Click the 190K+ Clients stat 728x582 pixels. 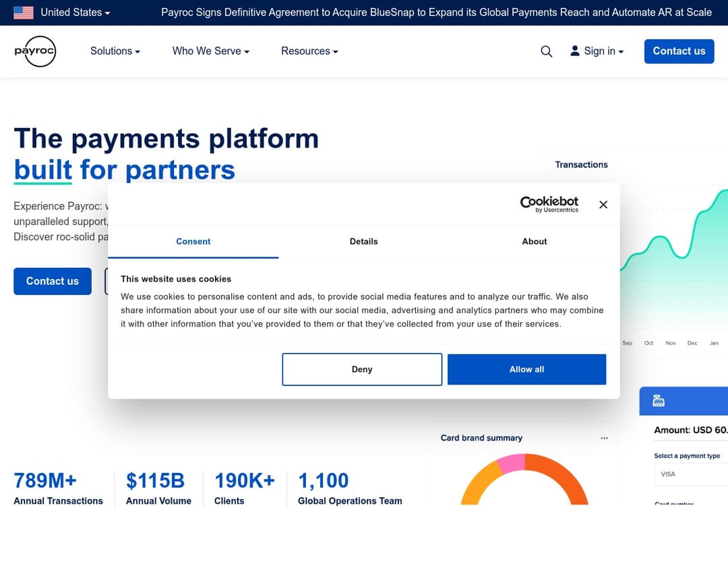click(x=244, y=488)
